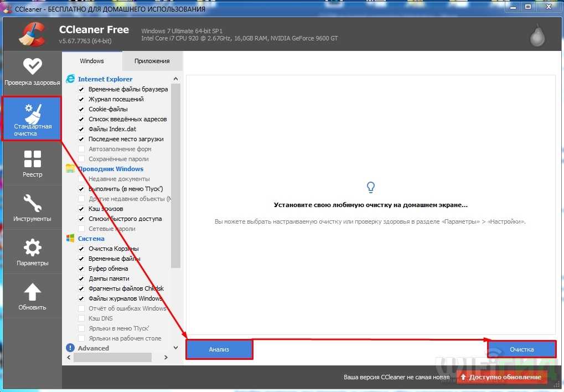Select the Windows tab

click(x=91, y=61)
